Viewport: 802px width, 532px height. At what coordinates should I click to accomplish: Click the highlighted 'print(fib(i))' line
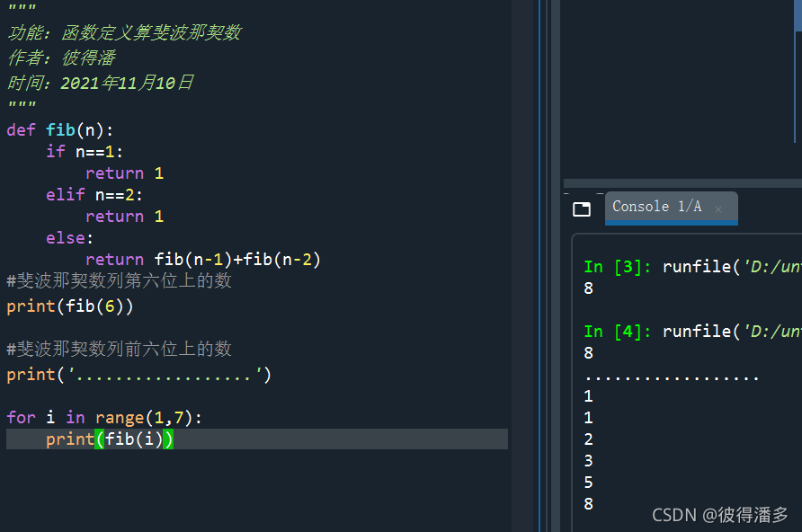(x=110, y=439)
